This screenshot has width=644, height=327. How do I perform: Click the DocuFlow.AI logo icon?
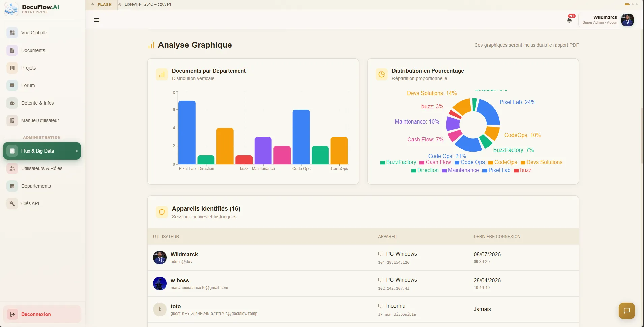tap(11, 9)
